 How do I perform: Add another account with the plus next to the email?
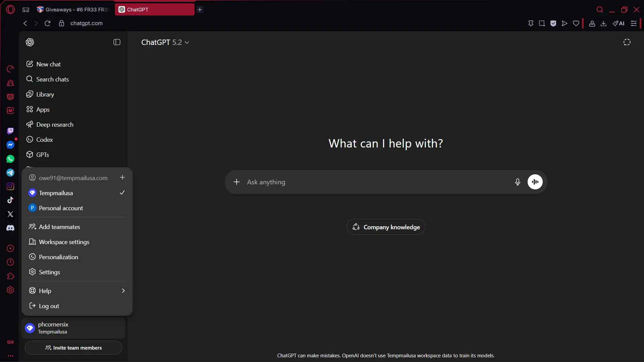tap(122, 177)
